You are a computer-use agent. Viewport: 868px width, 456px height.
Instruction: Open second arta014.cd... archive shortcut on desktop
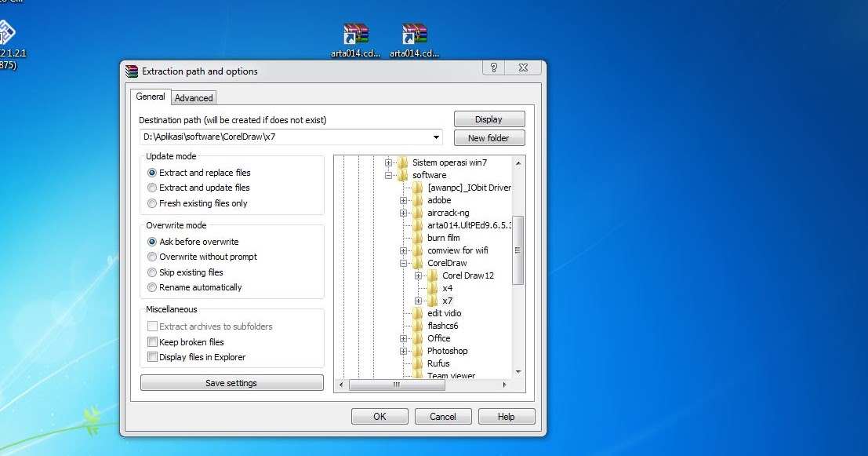click(x=414, y=41)
